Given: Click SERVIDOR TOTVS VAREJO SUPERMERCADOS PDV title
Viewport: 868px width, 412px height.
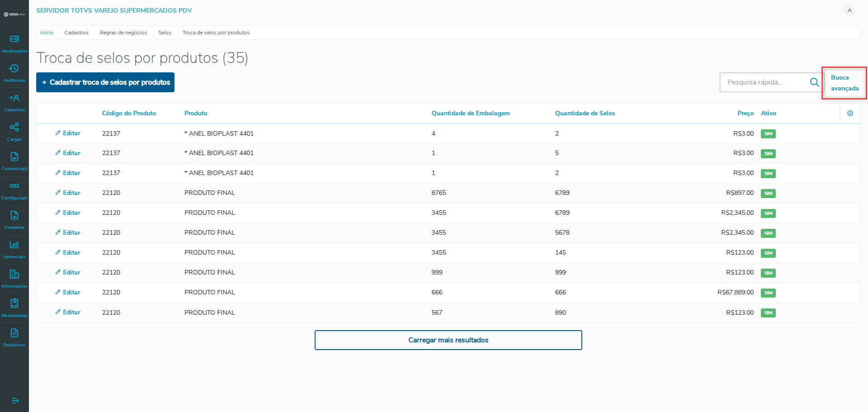Looking at the screenshot, I should tap(114, 10).
